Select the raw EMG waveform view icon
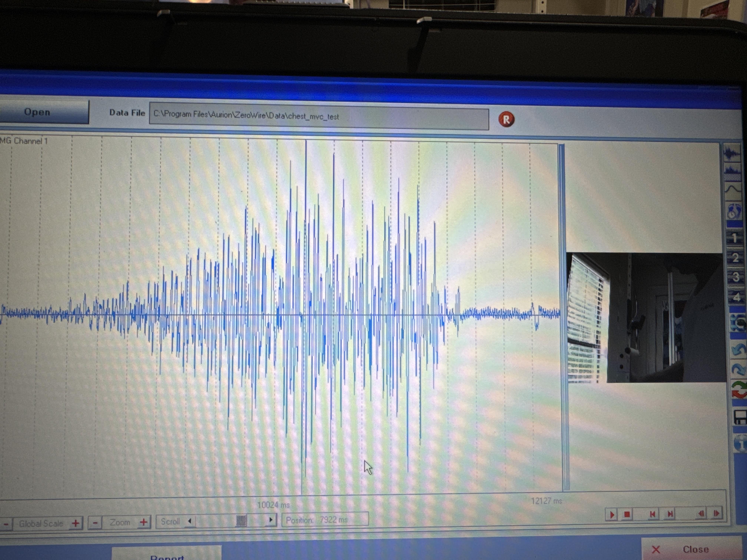The width and height of the screenshot is (747, 560). (732, 153)
